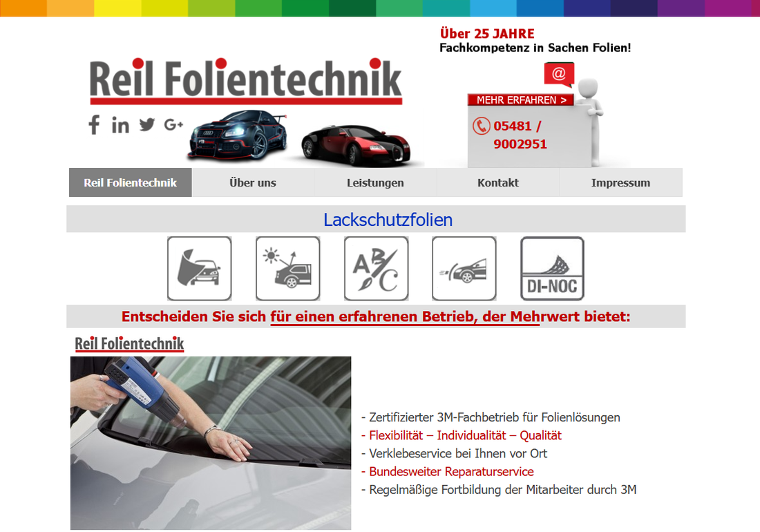Click the large Reil Folientechnik logo
This screenshot has height=532, width=760.
coord(246,81)
